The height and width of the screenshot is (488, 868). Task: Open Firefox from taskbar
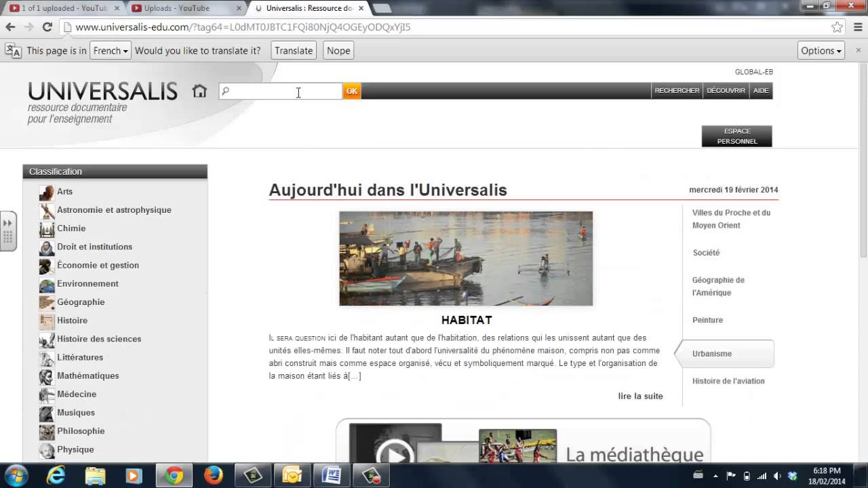pos(213,476)
